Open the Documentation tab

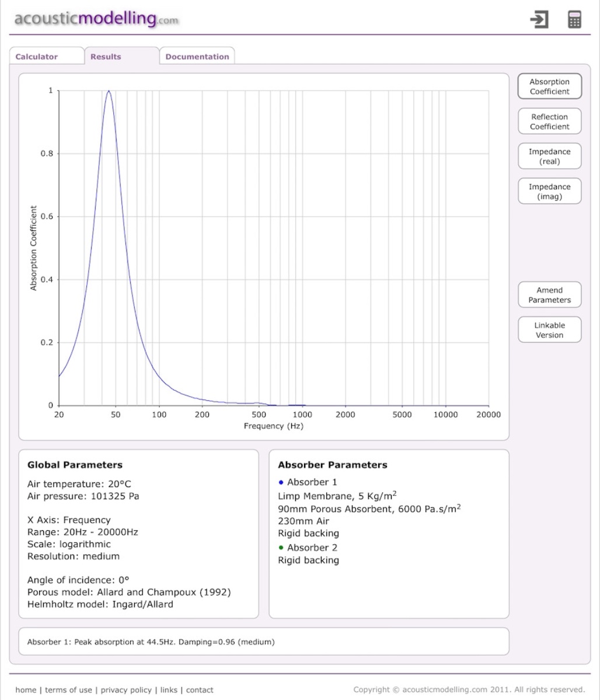197,57
